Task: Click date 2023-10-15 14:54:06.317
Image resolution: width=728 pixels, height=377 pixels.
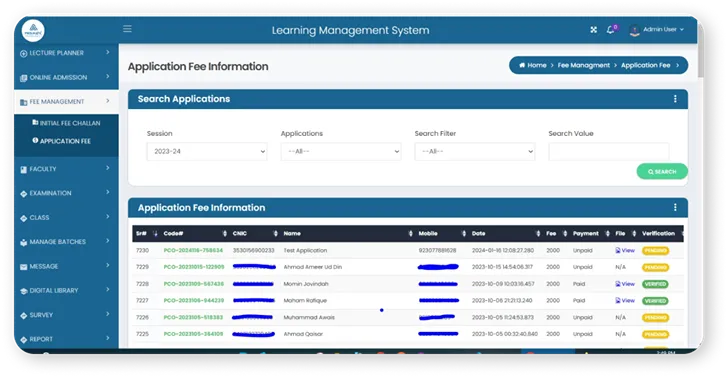Action: (503, 267)
